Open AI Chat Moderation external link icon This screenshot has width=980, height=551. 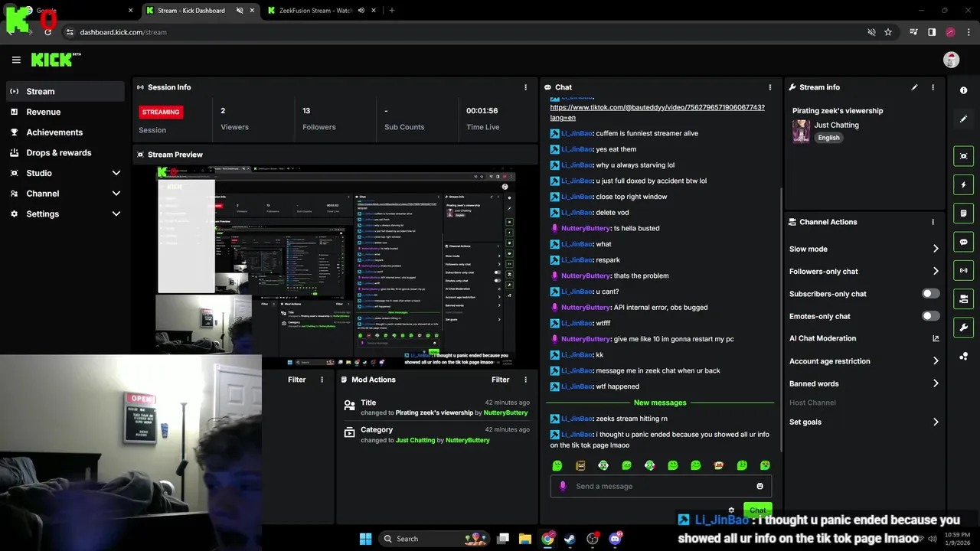[x=936, y=338]
